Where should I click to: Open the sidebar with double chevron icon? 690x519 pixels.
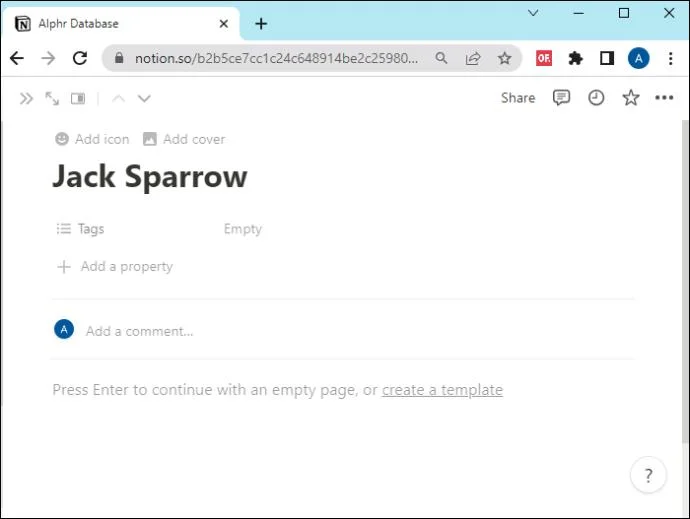point(26,99)
